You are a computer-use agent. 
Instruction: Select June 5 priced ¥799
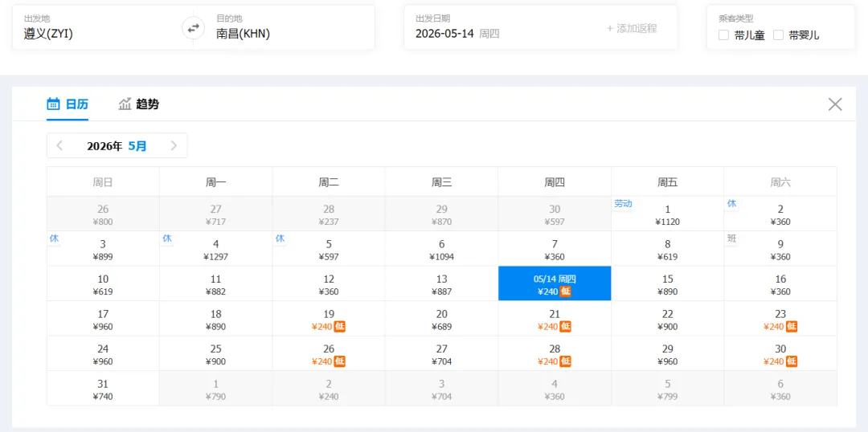pos(668,389)
